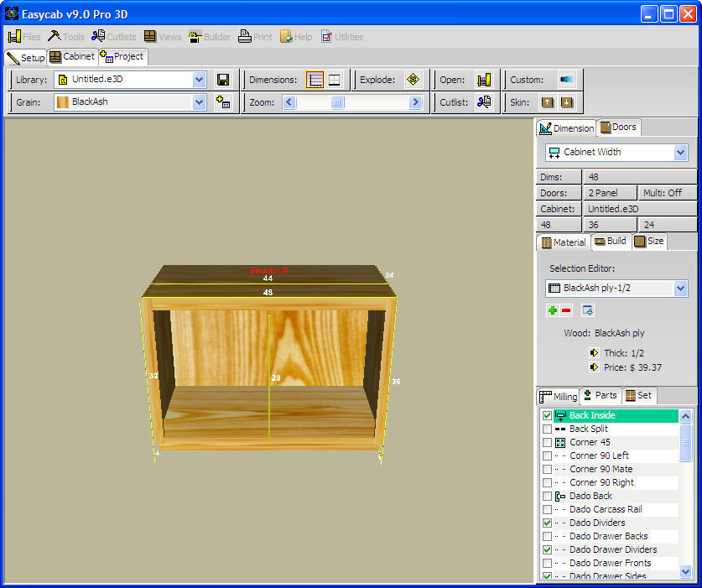
Task: Click the Open doors icon
Action: pyautogui.click(x=484, y=80)
